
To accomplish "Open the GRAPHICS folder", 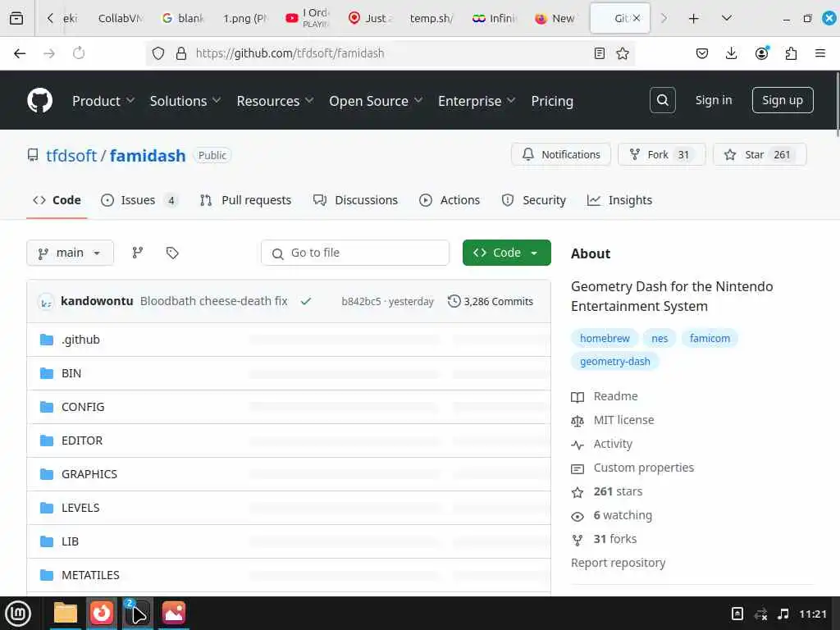I will [89, 474].
